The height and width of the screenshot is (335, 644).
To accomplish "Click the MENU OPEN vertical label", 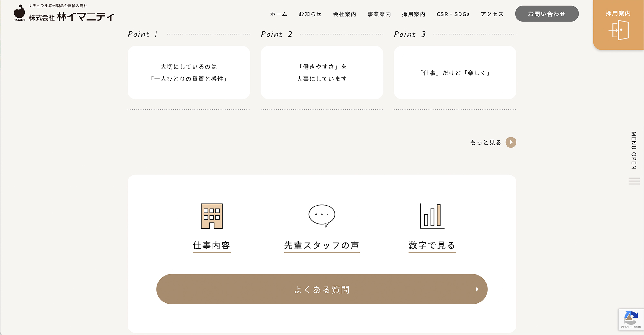I will [634, 150].
